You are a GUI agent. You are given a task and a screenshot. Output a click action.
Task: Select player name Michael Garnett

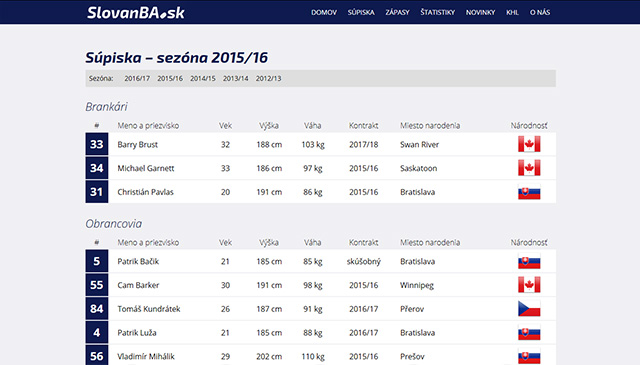click(x=146, y=168)
